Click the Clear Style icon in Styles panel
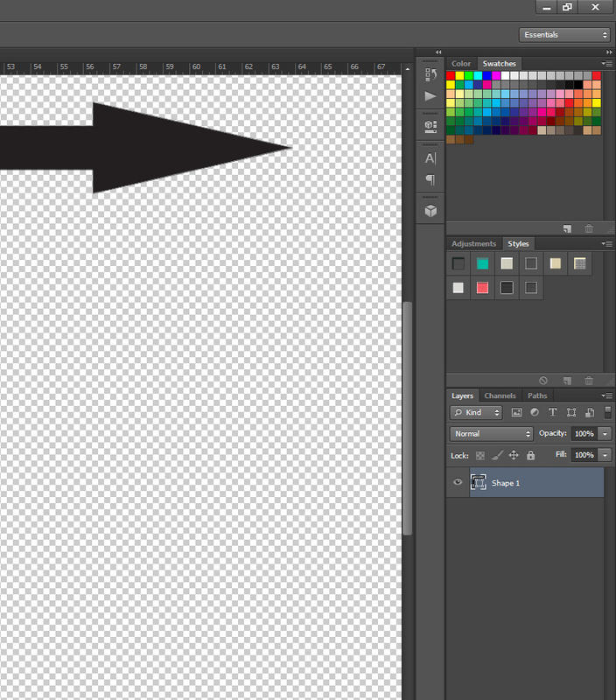Screen dimensions: 616x700 coord(542,381)
